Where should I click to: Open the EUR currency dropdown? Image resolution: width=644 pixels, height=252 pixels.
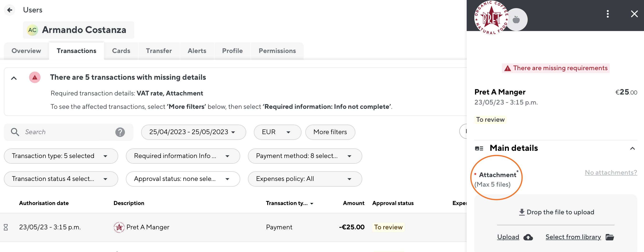click(277, 132)
